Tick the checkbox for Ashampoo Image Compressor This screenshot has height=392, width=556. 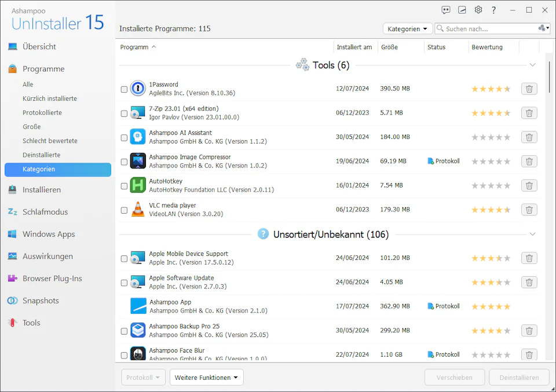[124, 162]
